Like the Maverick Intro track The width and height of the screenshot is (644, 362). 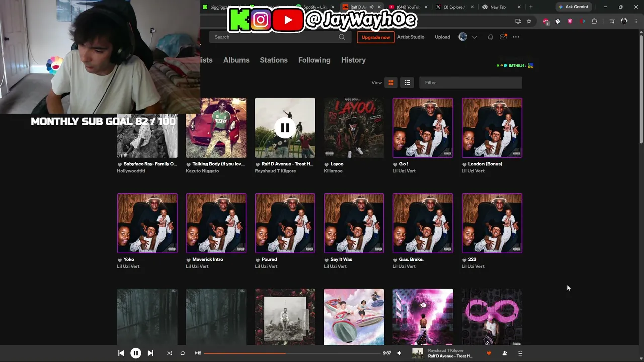[189, 260]
